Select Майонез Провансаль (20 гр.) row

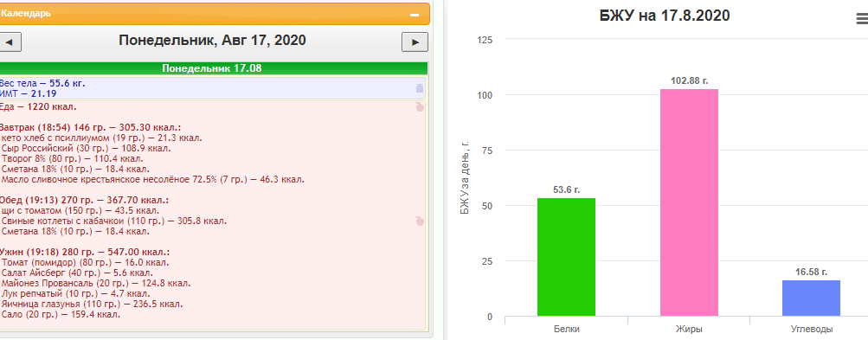coord(96,284)
